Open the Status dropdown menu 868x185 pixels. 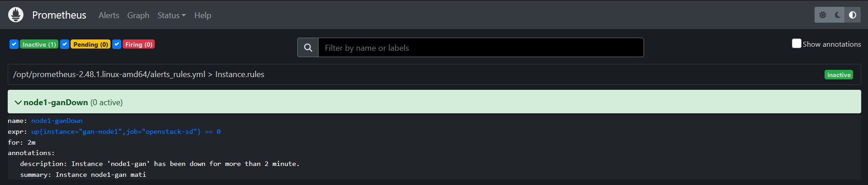click(x=171, y=15)
